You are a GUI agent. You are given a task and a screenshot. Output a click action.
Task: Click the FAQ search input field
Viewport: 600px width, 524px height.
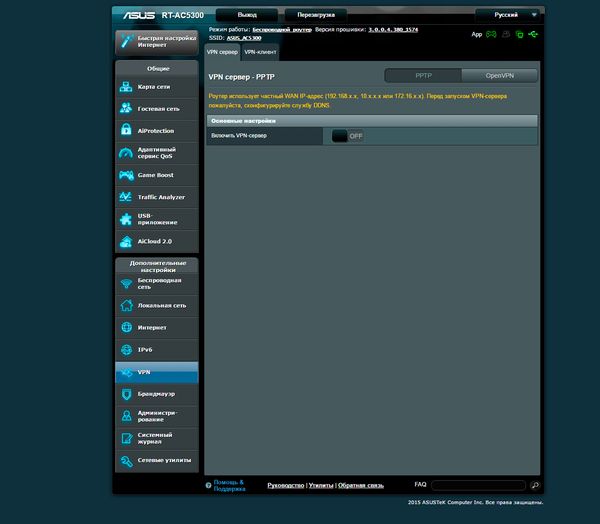[478, 485]
